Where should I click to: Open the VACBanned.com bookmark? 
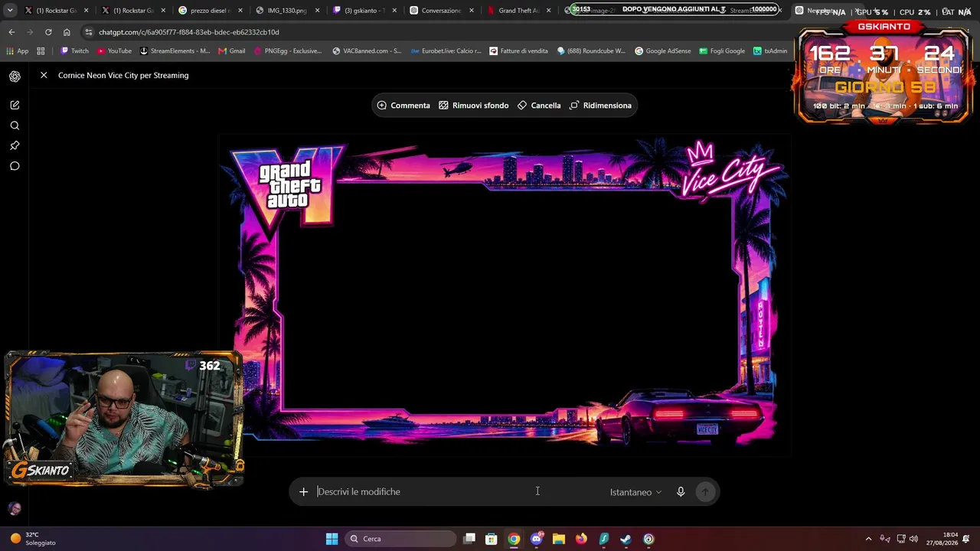coord(367,51)
